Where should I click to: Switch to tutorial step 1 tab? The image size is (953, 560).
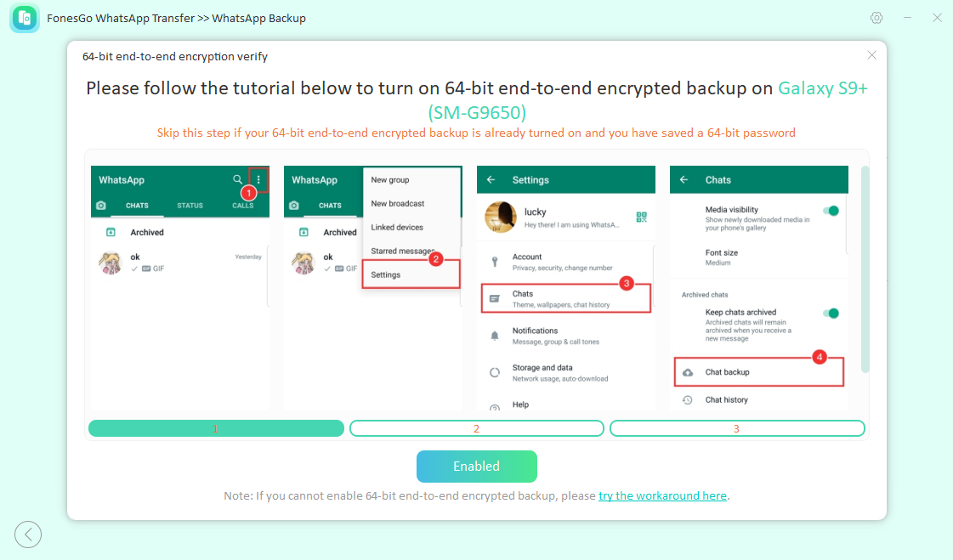[x=216, y=428]
